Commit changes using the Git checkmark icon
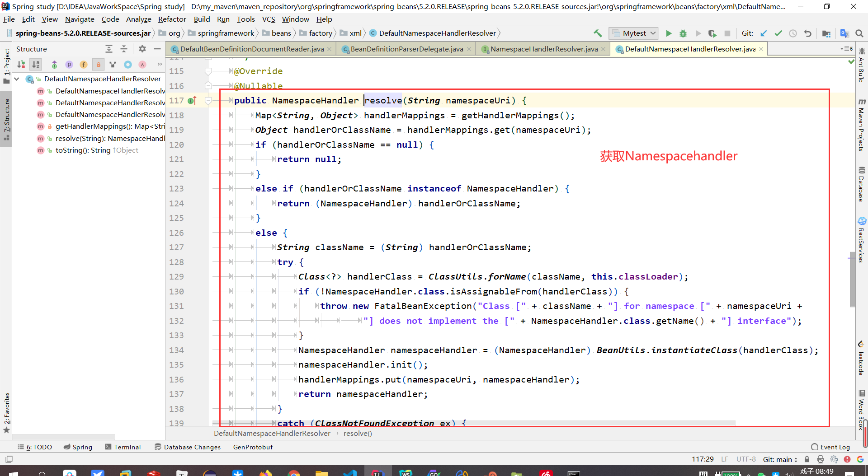 [x=778, y=33]
